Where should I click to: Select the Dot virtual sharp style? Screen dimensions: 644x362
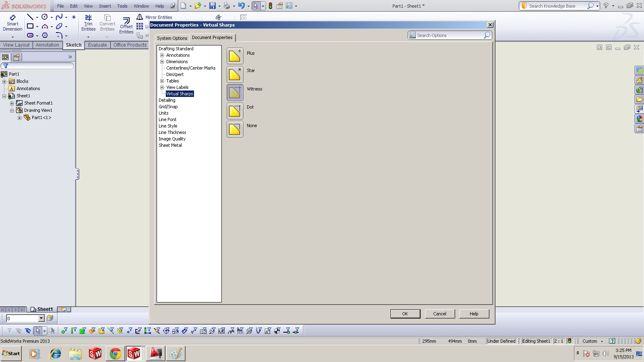tap(235, 111)
